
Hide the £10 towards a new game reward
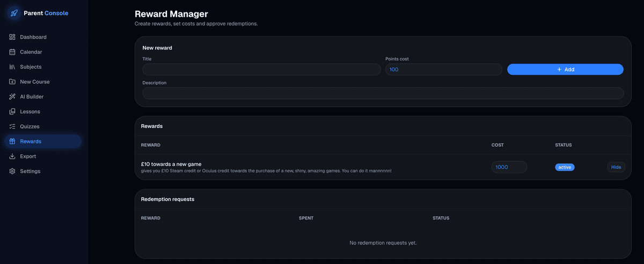616,167
